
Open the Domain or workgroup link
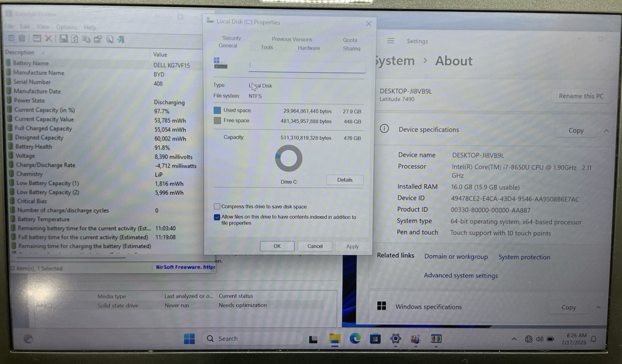tap(456, 256)
